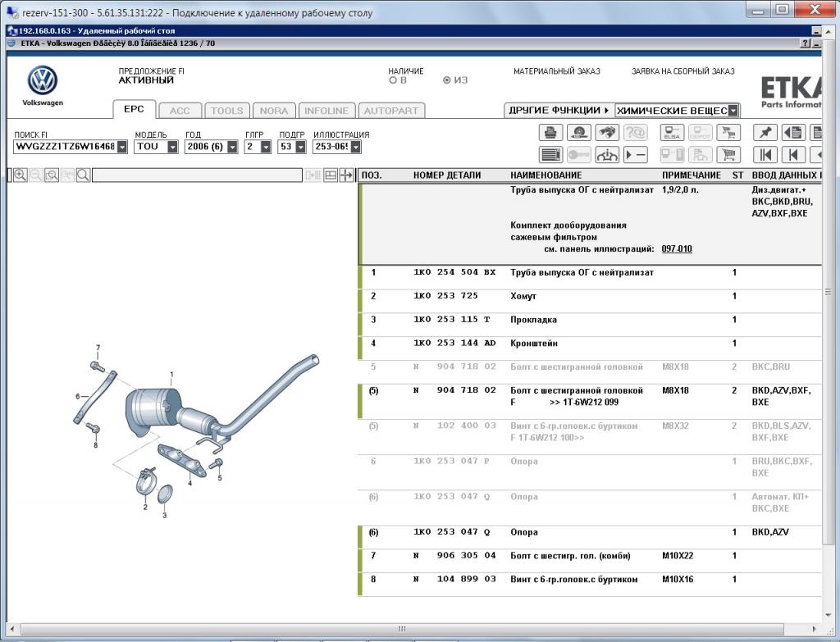
Task: Click the pushpin icon
Action: [x=765, y=132]
